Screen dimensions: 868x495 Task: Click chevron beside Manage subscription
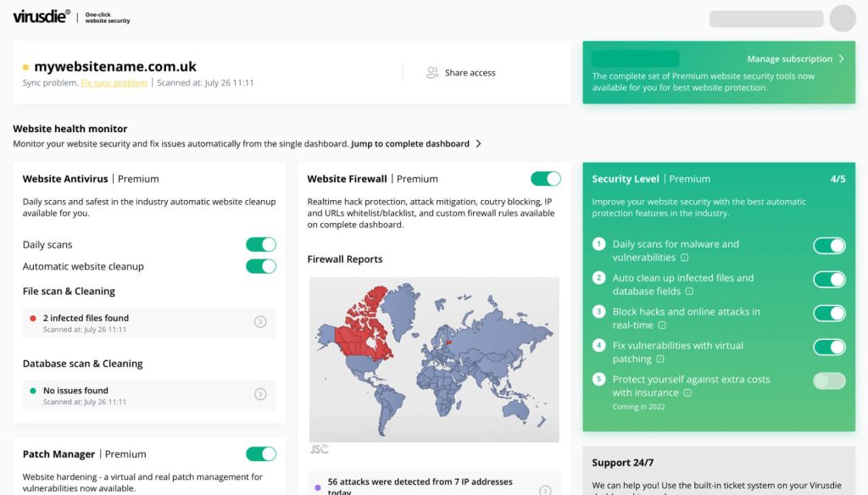coord(842,58)
